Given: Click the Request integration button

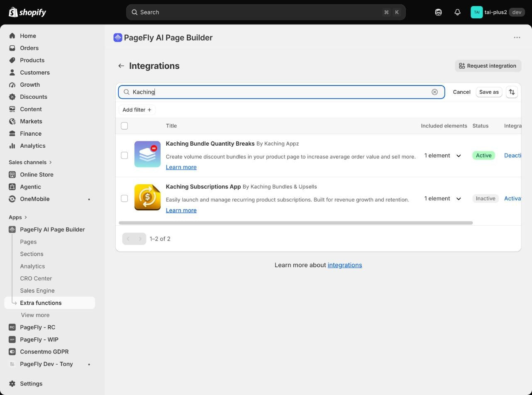Looking at the screenshot, I should [488, 66].
